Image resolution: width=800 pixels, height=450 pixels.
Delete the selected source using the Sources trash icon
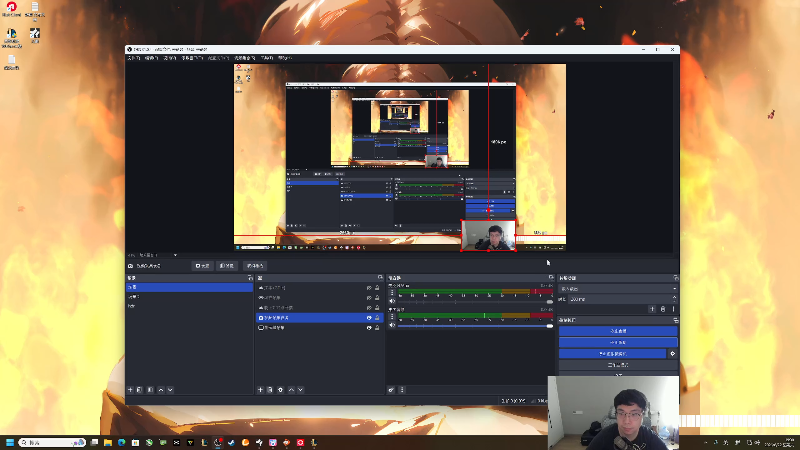[x=270, y=390]
